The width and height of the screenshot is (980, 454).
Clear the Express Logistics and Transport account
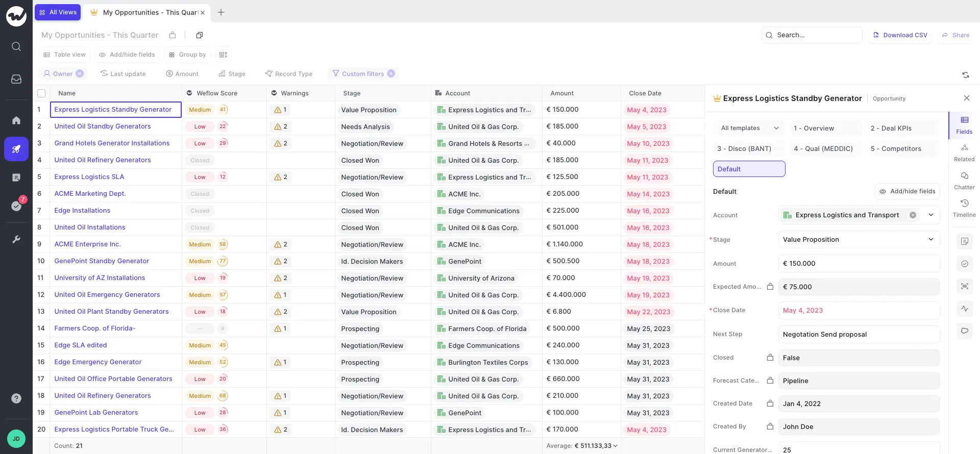[x=913, y=215]
